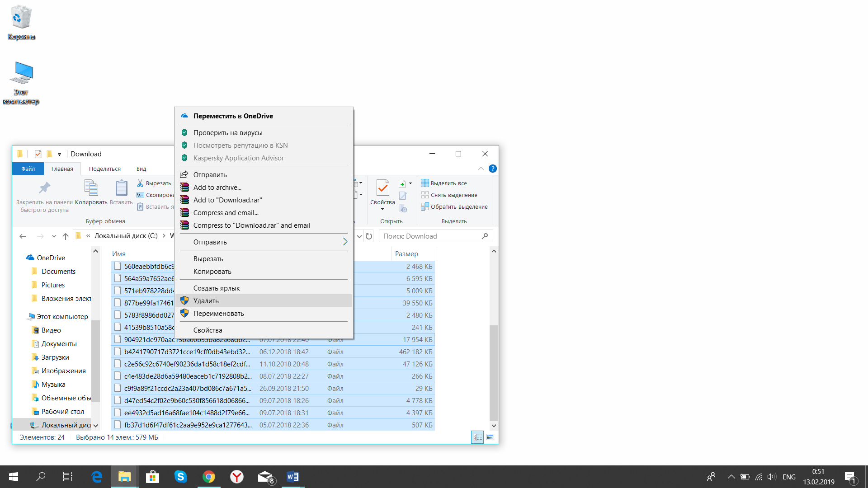
Task: Open Explorer help question icon
Action: pos(493,169)
